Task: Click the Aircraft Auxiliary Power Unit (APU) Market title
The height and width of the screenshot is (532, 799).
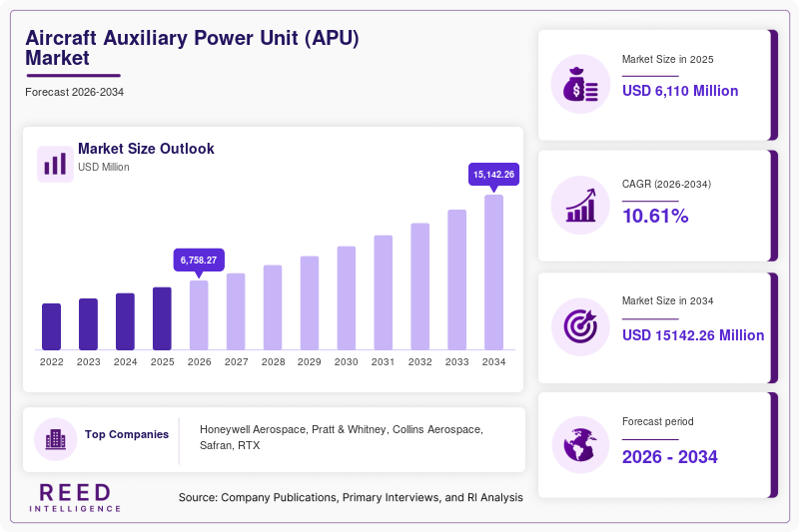Action: click(x=192, y=48)
